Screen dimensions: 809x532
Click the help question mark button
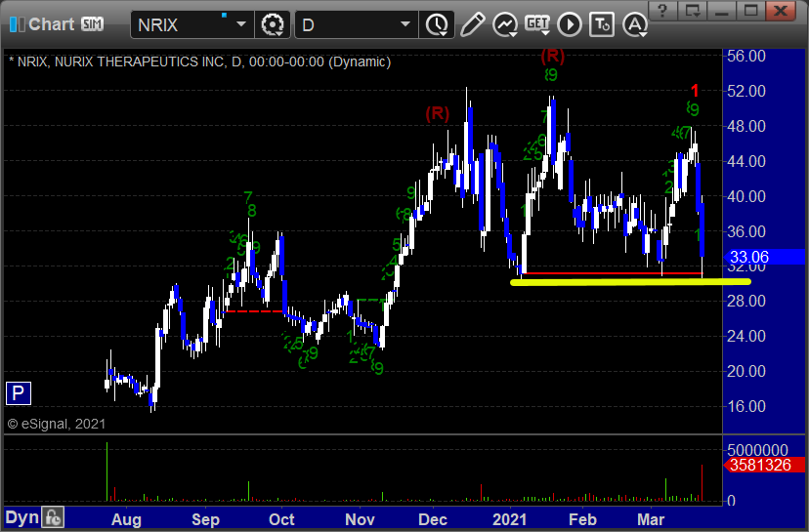pyautogui.click(x=663, y=10)
